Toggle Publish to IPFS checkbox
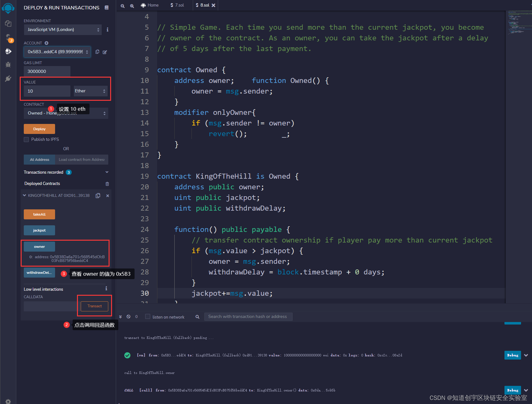532x404 pixels. click(x=26, y=140)
